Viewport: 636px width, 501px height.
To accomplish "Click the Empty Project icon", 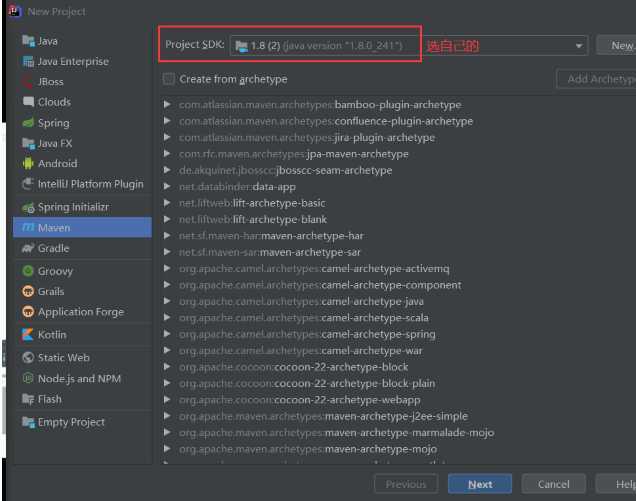I will [x=28, y=422].
